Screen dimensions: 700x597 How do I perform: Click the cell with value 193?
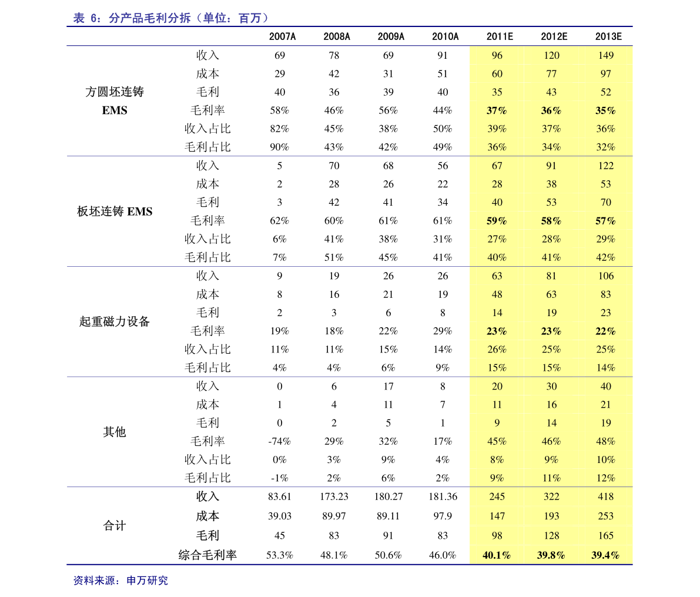(x=551, y=516)
